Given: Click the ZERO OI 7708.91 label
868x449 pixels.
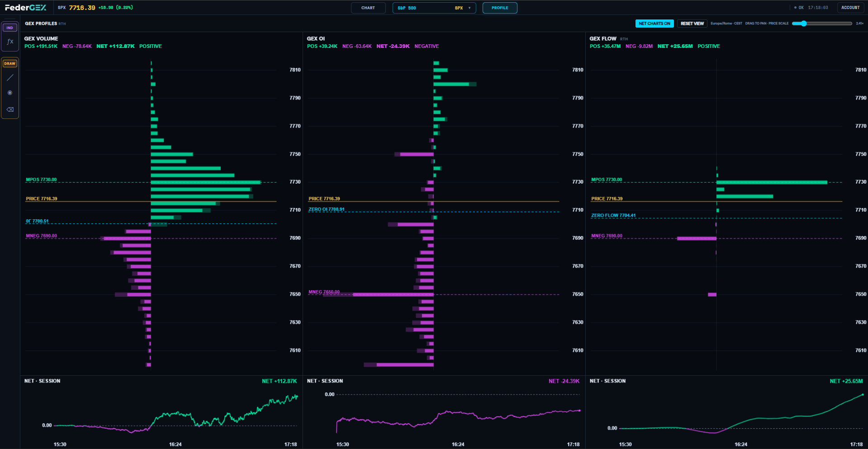Looking at the screenshot, I should coord(326,209).
